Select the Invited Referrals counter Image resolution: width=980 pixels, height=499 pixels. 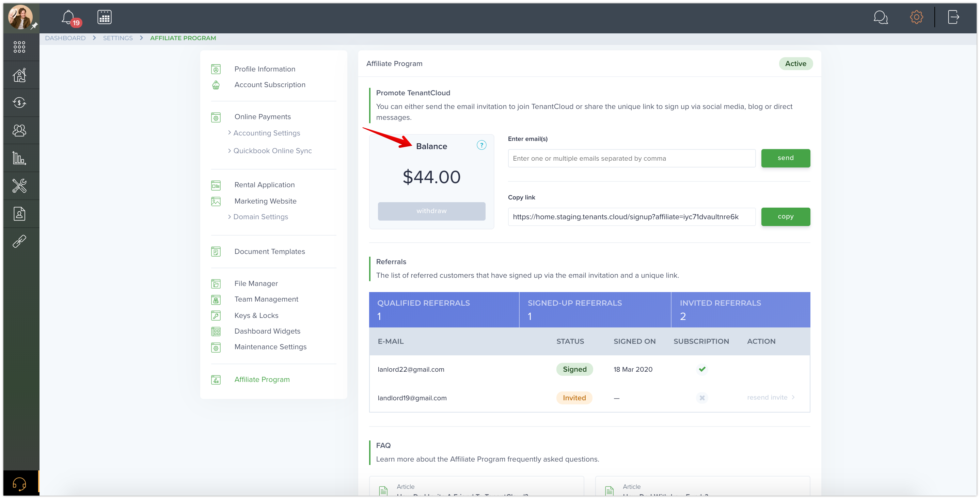(740, 309)
